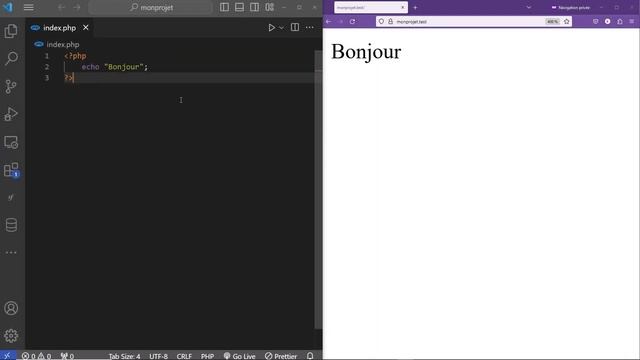Image resolution: width=640 pixels, height=360 pixels.
Task: Open the editor More Actions menu
Action: [310, 27]
